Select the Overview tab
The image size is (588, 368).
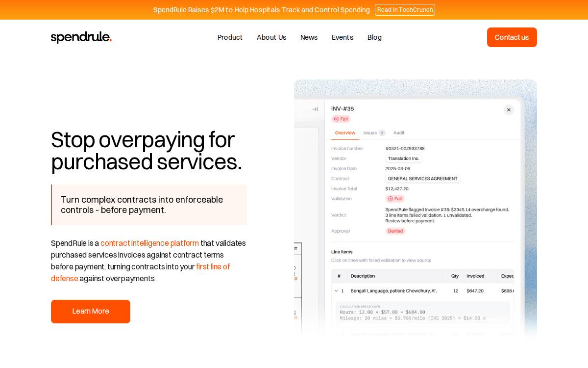(x=345, y=133)
